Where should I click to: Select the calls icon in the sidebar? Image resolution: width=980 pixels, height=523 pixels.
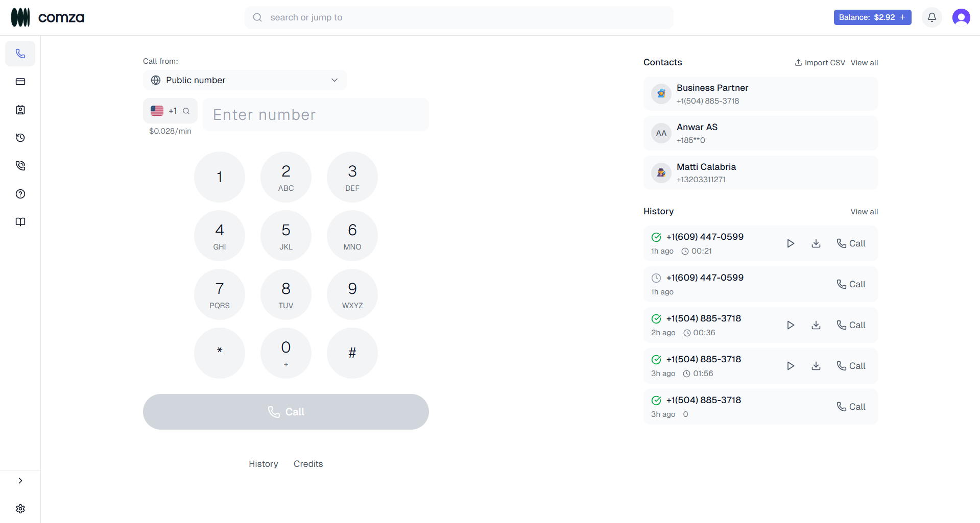coord(20,165)
